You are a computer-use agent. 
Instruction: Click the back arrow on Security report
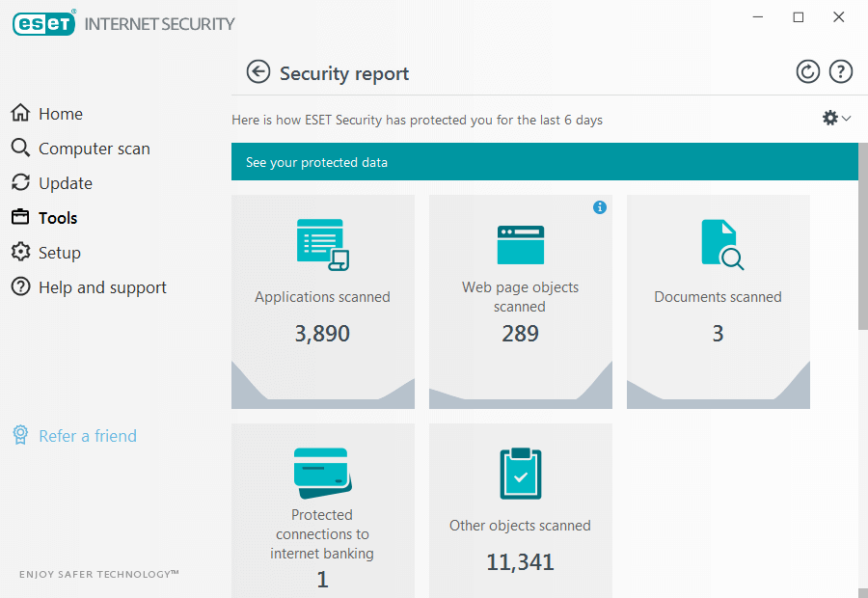[x=258, y=71]
